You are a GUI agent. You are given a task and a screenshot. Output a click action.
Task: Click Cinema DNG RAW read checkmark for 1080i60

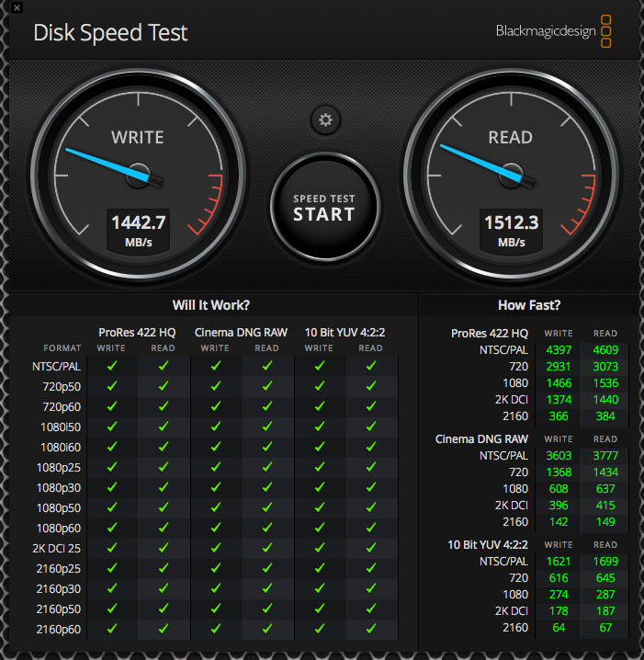[267, 447]
